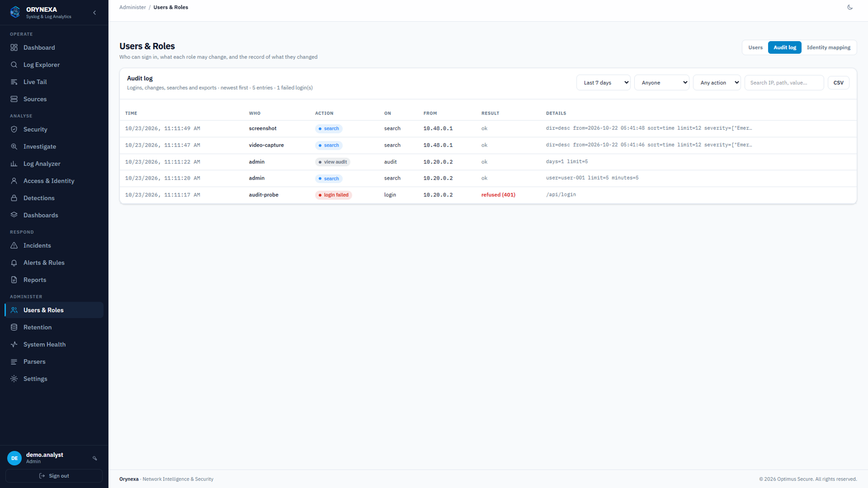The height and width of the screenshot is (488, 868).
Task: Click the 10.48.0.1 address in screenshot row
Action: 438,129
